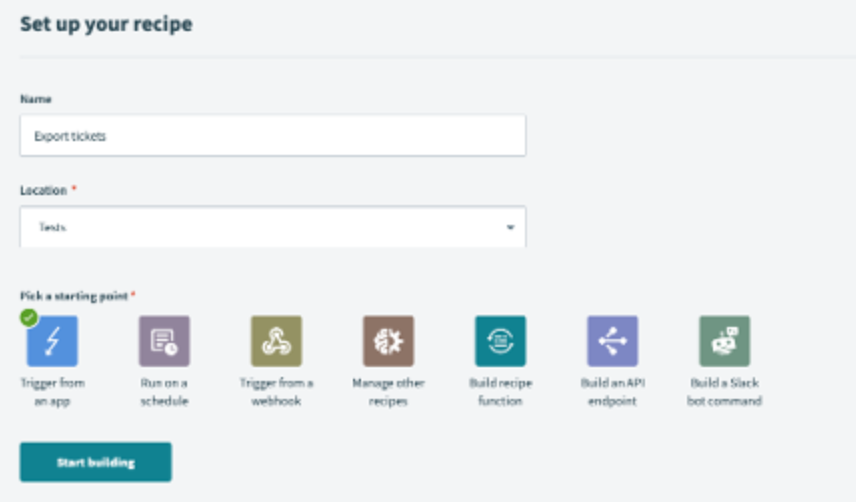The width and height of the screenshot is (856, 502).
Task: Click into the Name field with Export tickets
Action: [x=272, y=136]
